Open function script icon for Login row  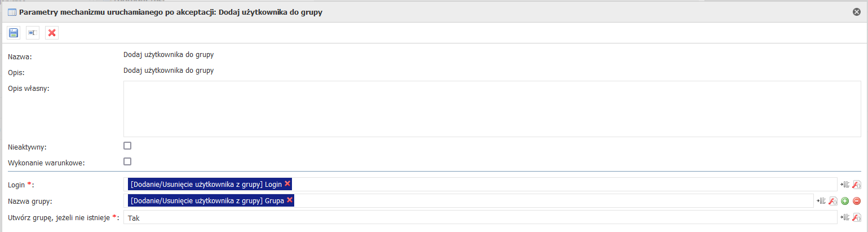(x=857, y=185)
